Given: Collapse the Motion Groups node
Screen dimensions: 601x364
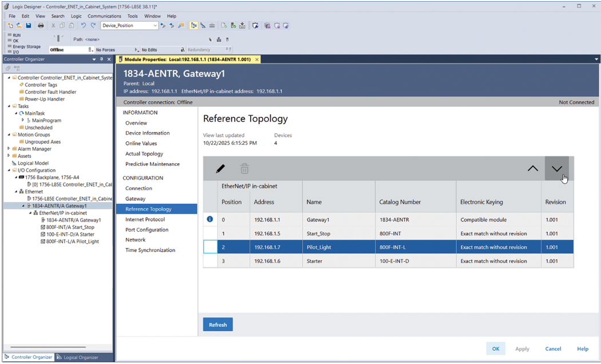Looking at the screenshot, I should [9, 134].
